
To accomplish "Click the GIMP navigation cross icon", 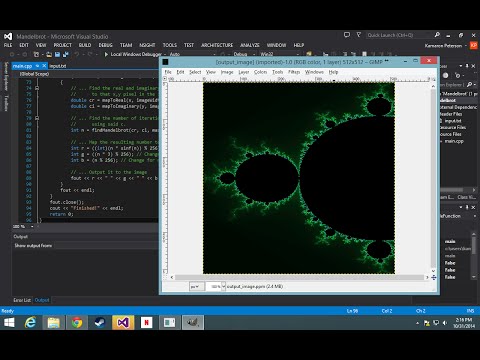I will [434, 277].
